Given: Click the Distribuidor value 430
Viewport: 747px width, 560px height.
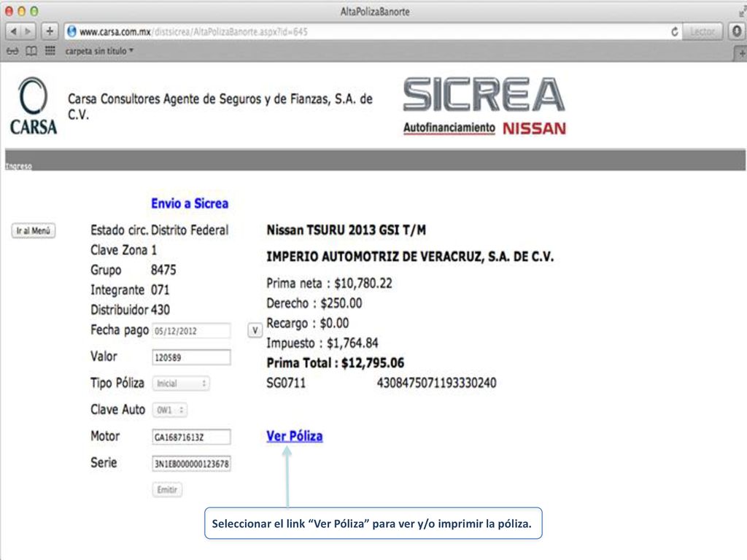Looking at the screenshot, I should [x=160, y=310].
